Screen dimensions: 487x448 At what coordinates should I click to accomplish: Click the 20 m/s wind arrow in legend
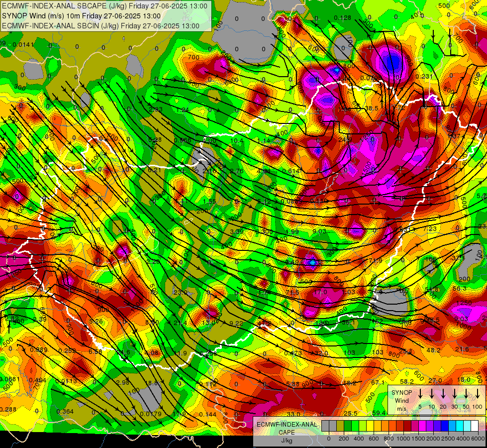click(443, 394)
